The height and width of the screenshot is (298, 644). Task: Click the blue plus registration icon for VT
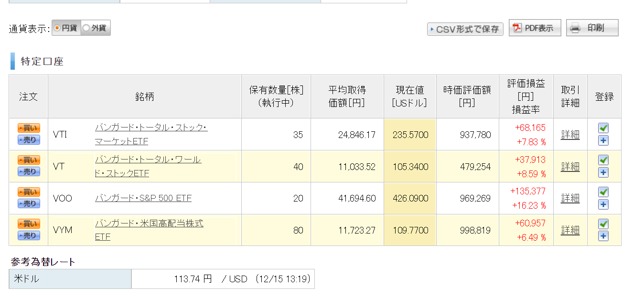tap(603, 172)
